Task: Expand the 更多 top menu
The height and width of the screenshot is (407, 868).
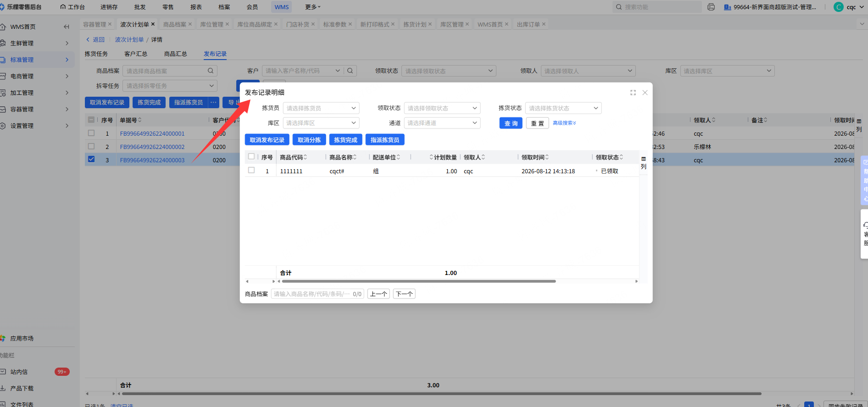Action: pyautogui.click(x=313, y=7)
